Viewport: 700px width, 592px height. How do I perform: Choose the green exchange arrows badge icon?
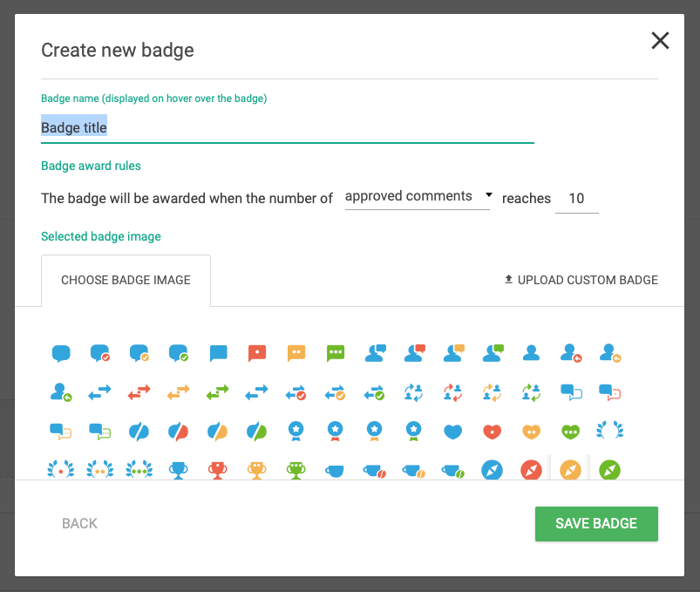[218, 392]
